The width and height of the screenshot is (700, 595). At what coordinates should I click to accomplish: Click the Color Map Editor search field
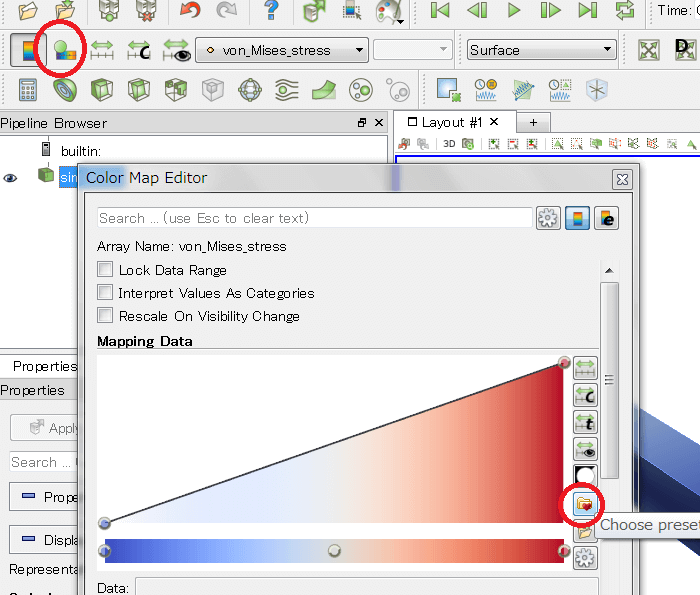[314, 218]
